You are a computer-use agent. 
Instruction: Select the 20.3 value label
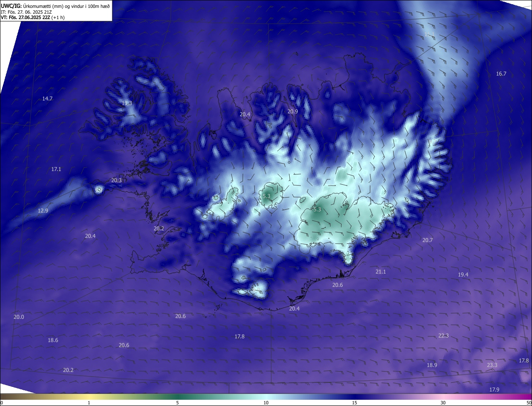pyautogui.click(x=116, y=181)
